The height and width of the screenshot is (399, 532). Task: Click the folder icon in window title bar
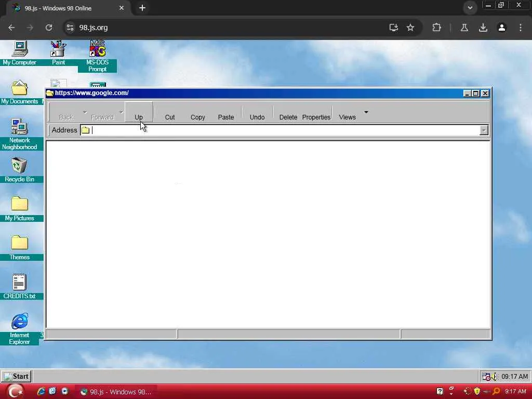[x=50, y=94]
